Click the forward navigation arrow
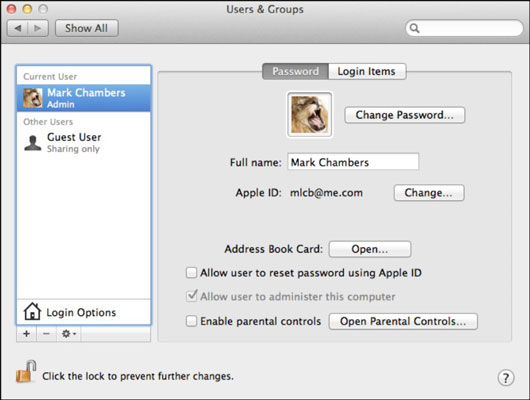Screen dimensions: 530x400 coord(38,28)
